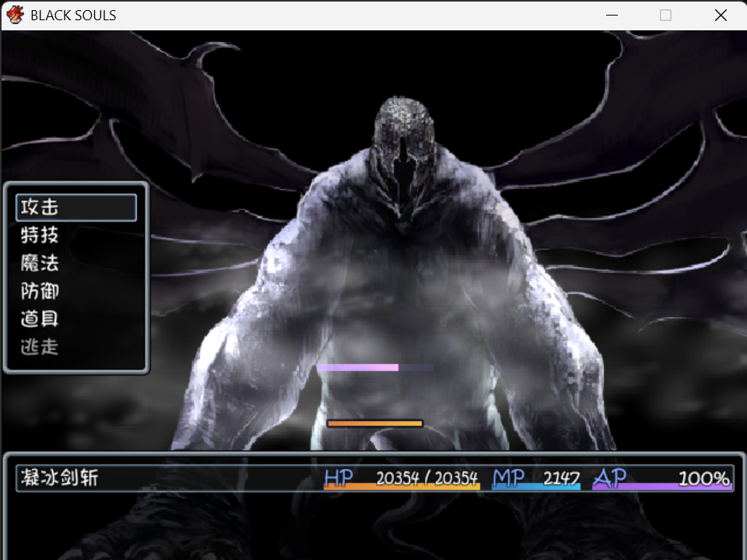Open the 道具 items command
Image resolution: width=747 pixels, height=560 pixels.
coord(40,319)
